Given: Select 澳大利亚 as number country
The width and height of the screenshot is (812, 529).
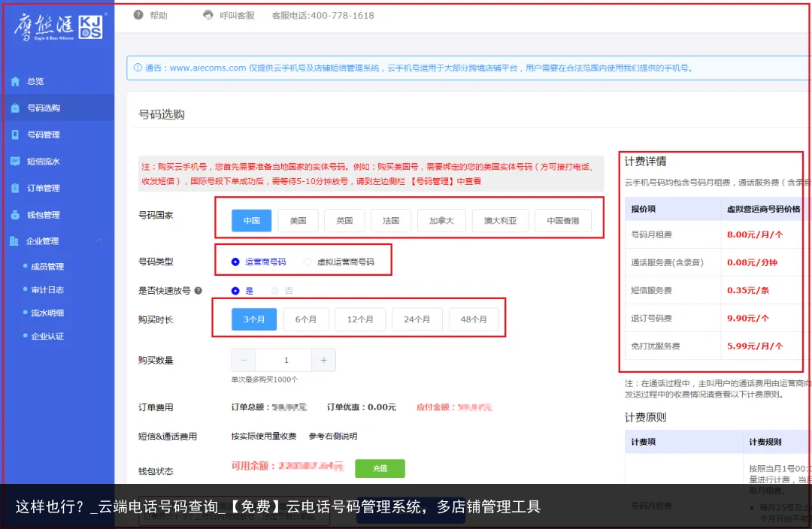Looking at the screenshot, I should 500,220.
